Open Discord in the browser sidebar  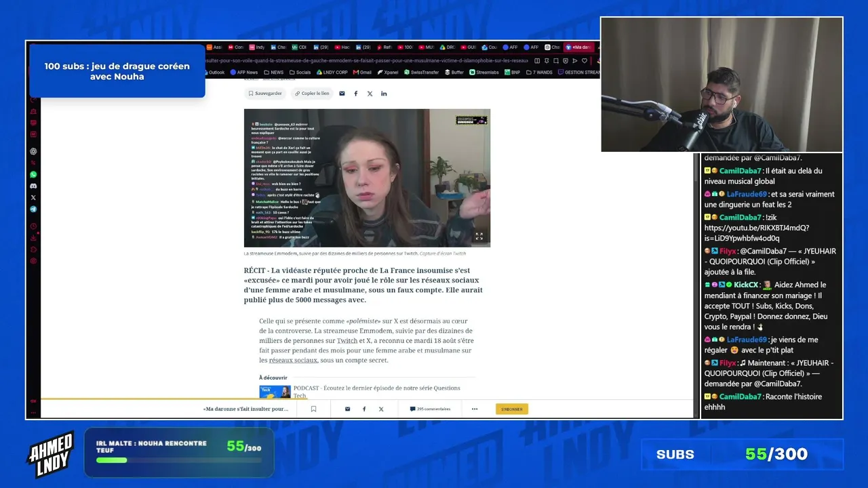33,186
